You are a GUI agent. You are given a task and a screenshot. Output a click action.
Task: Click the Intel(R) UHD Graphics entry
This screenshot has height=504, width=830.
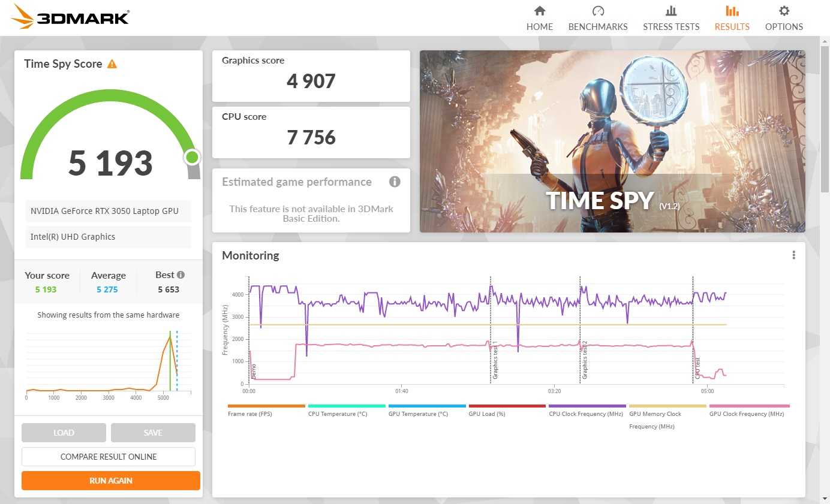pyautogui.click(x=109, y=237)
